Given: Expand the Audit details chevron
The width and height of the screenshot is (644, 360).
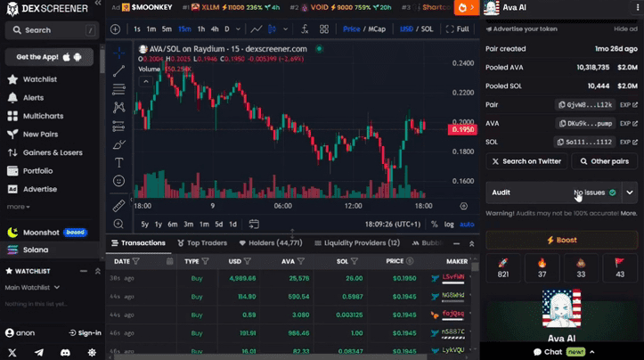Looking at the screenshot, I should pyautogui.click(x=630, y=192).
